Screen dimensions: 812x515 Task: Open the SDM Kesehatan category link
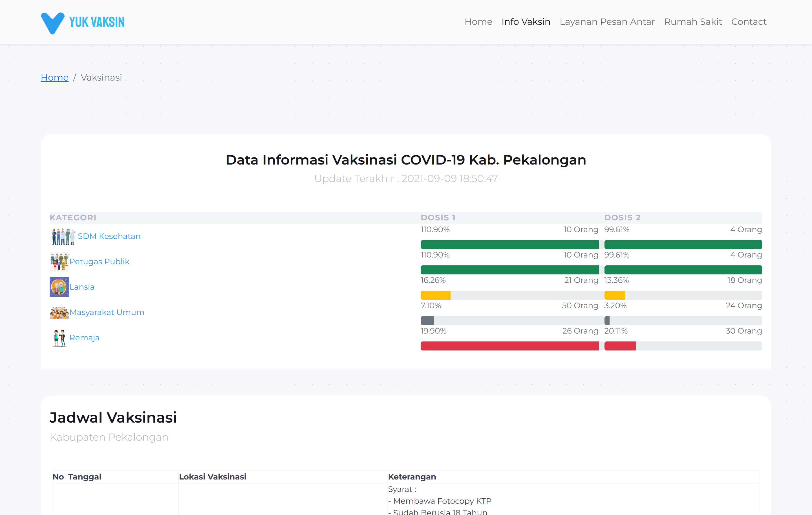[109, 236]
